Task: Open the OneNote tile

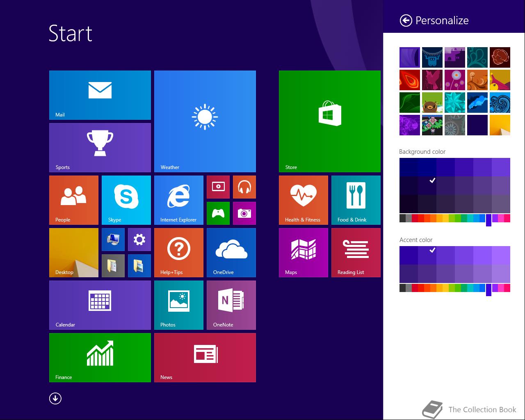Action: [x=231, y=305]
